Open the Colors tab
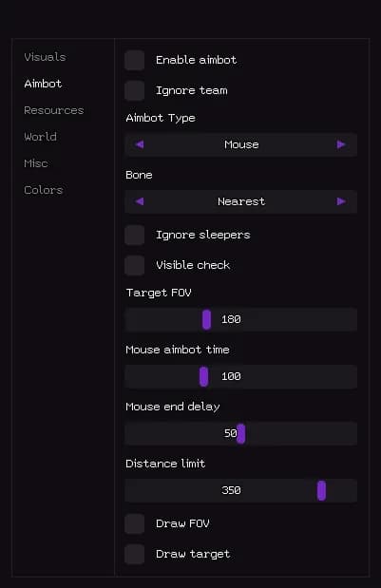This screenshot has height=588, width=381. [44, 190]
